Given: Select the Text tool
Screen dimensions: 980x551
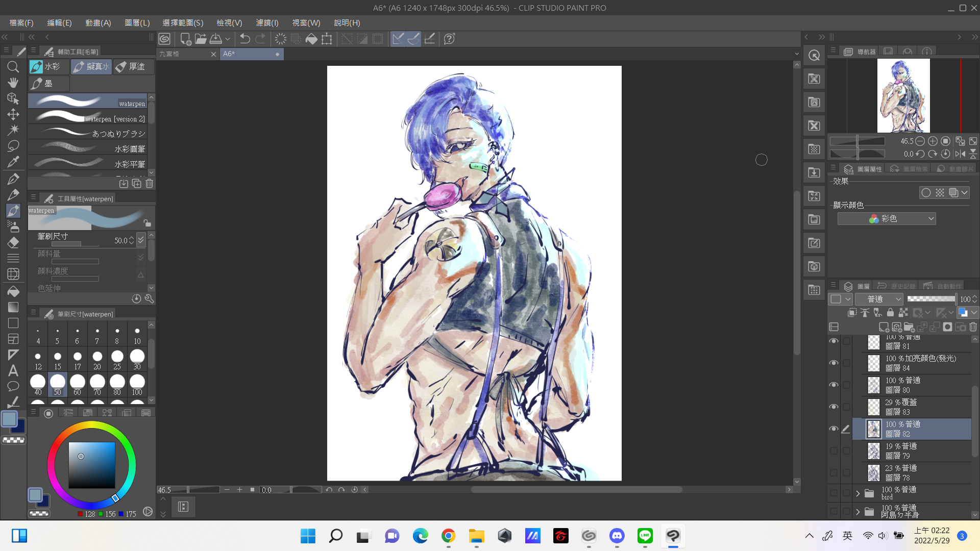Looking at the screenshot, I should [13, 371].
